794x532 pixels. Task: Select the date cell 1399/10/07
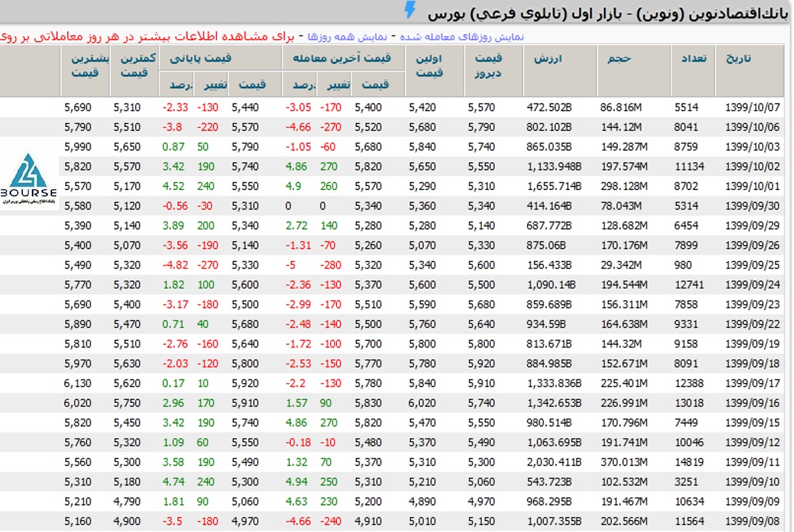pyautogui.click(x=752, y=108)
